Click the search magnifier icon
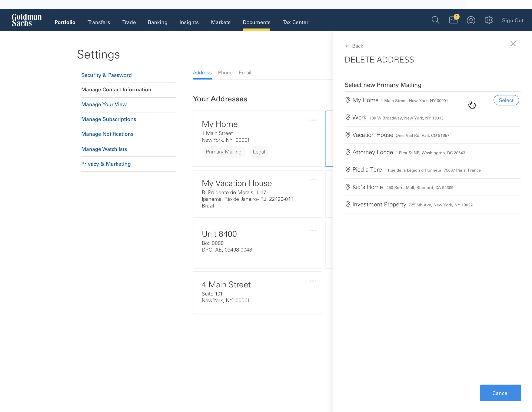Image resolution: width=532 pixels, height=412 pixels. pos(435,20)
